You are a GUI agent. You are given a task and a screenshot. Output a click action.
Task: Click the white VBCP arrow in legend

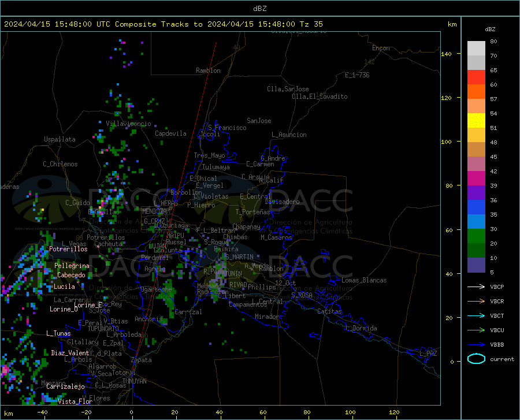coord(476,287)
